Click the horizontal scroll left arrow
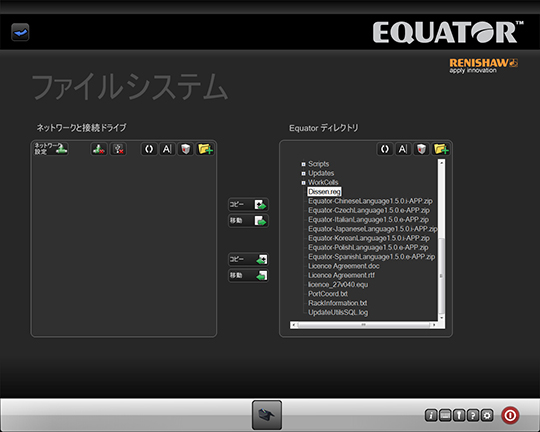540x432 pixels. coord(293,325)
